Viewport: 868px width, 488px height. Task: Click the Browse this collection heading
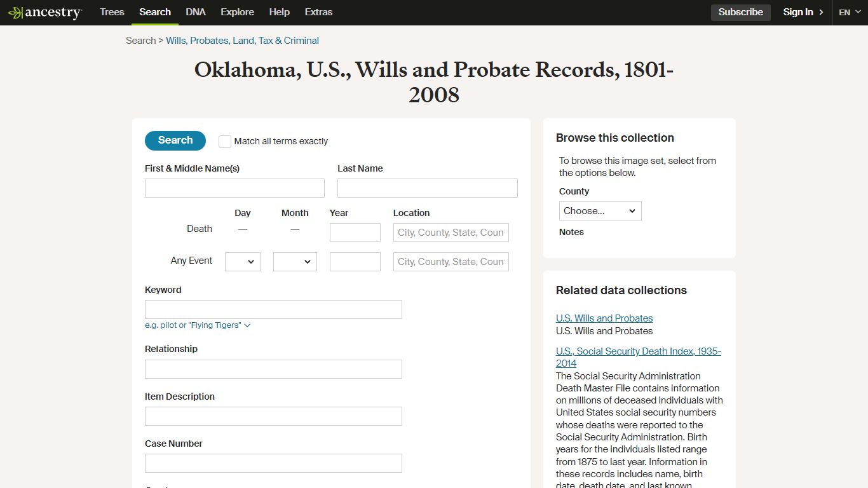(615, 138)
